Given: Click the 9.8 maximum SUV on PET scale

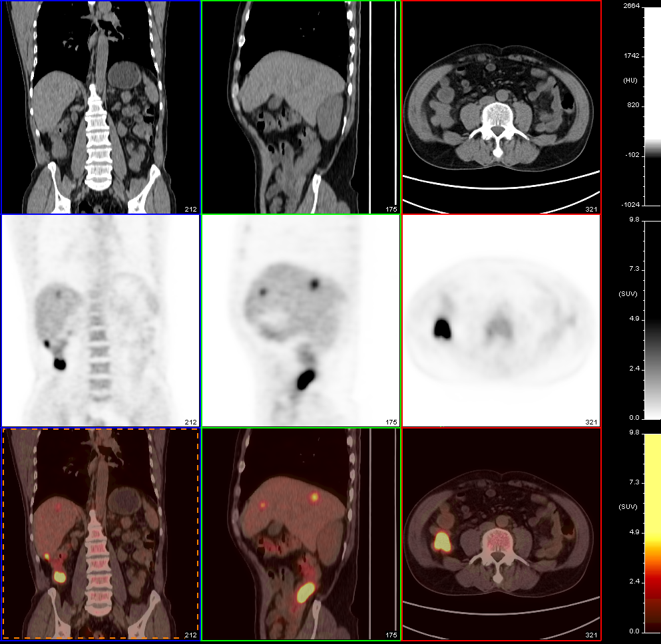Looking at the screenshot, I should pos(634,220).
